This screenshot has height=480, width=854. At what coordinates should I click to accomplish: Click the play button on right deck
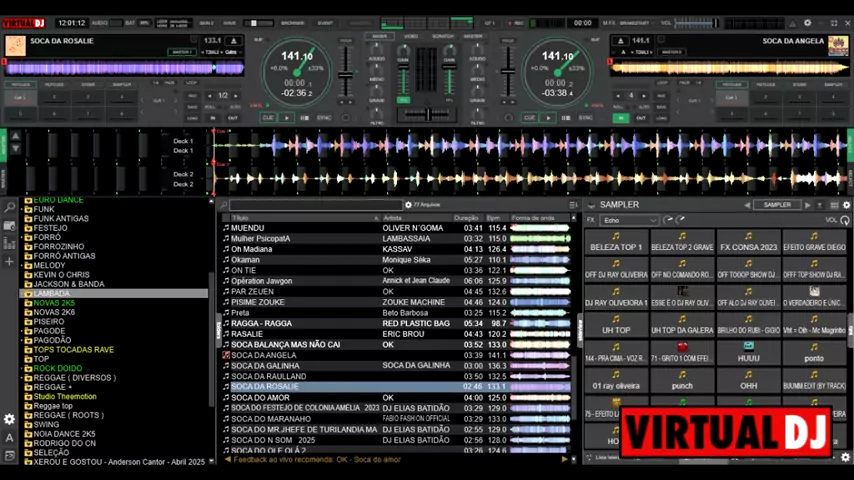pos(548,118)
